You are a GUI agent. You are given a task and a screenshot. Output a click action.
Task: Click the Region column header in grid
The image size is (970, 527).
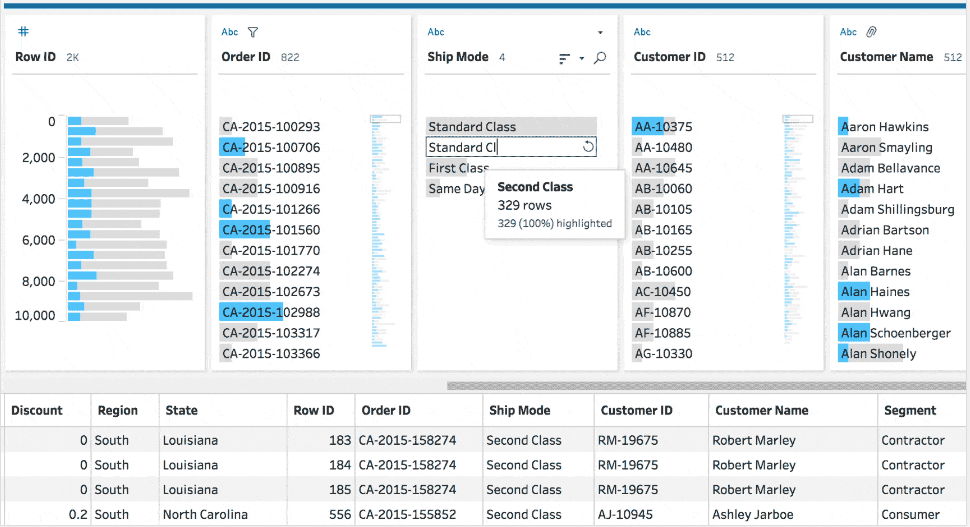[118, 410]
